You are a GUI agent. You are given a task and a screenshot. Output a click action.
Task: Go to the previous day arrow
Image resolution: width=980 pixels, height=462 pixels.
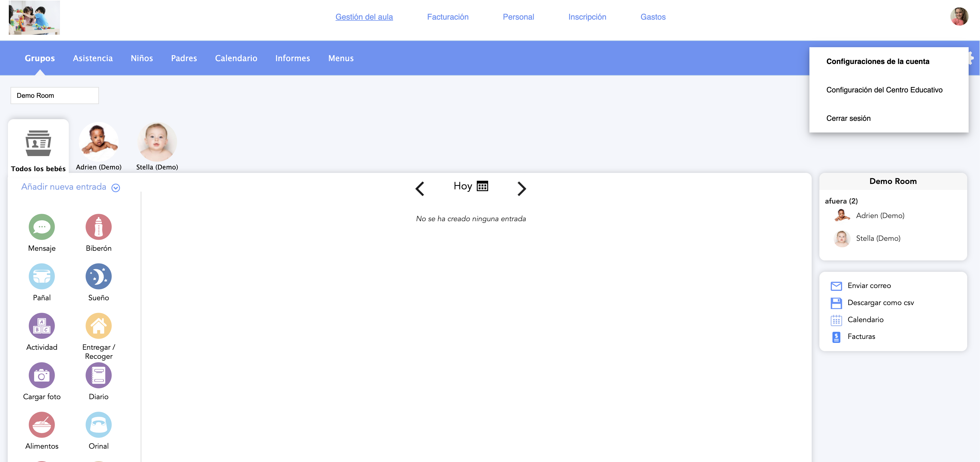point(420,188)
